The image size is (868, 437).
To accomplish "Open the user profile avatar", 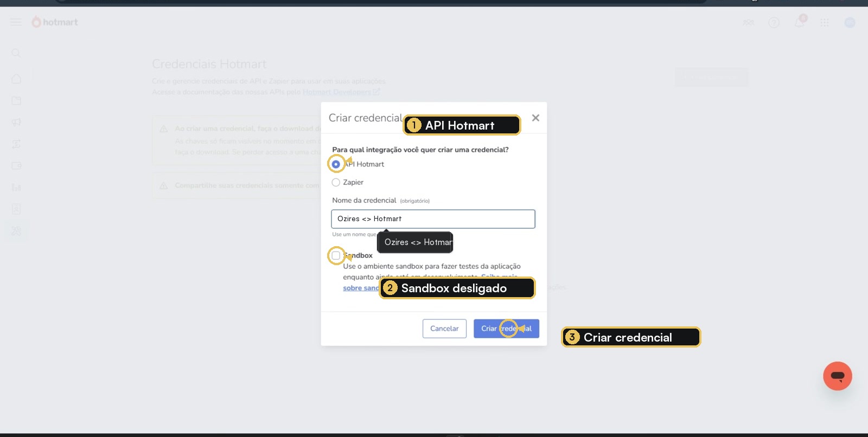I will point(850,23).
